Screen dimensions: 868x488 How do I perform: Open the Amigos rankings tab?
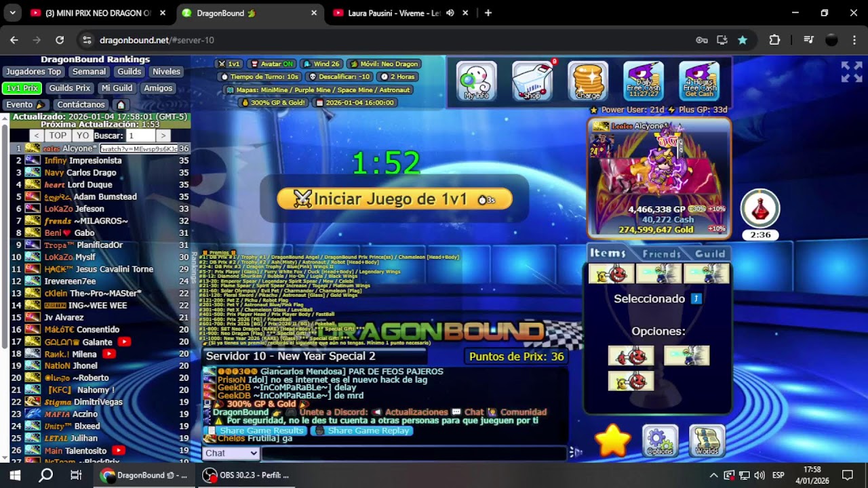(x=158, y=88)
